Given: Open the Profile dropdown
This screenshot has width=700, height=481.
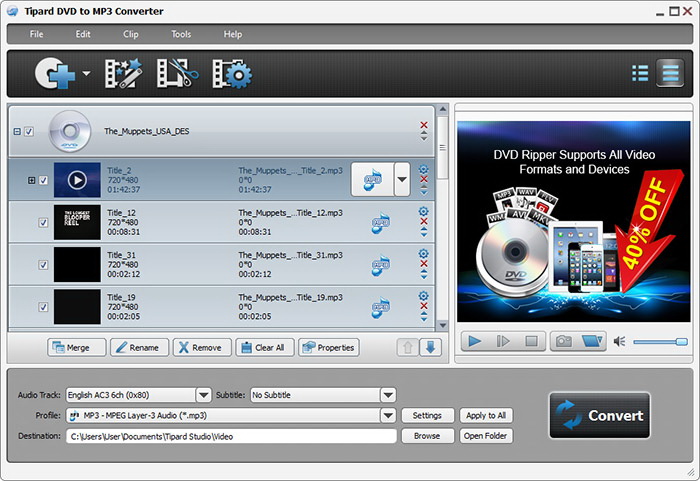Looking at the screenshot, I should [388, 415].
